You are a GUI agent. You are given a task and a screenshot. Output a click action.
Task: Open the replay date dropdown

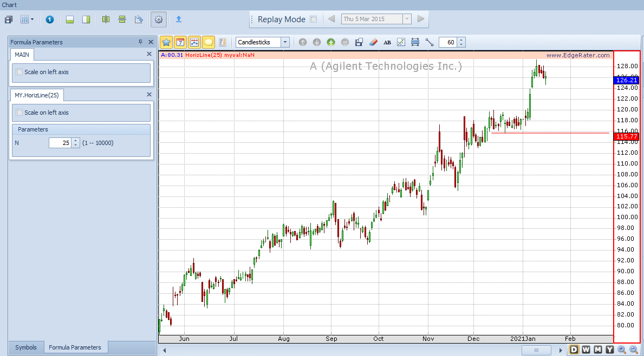(x=407, y=19)
